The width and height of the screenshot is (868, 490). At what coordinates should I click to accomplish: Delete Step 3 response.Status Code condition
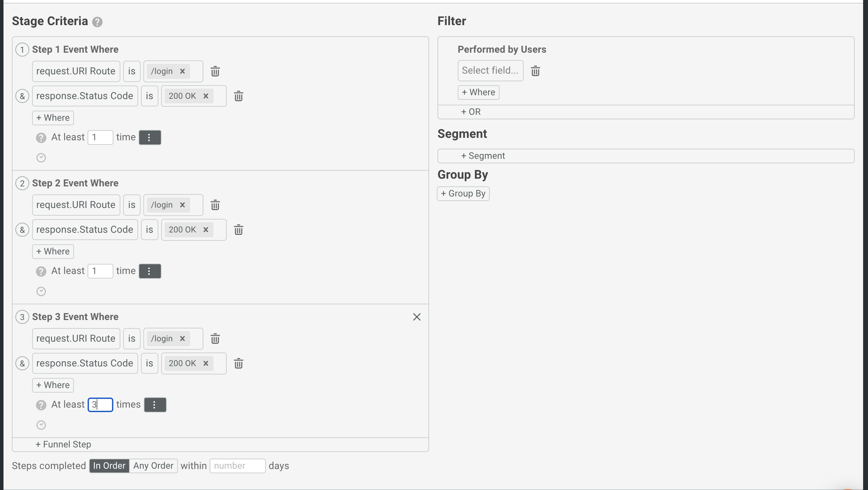coord(238,364)
